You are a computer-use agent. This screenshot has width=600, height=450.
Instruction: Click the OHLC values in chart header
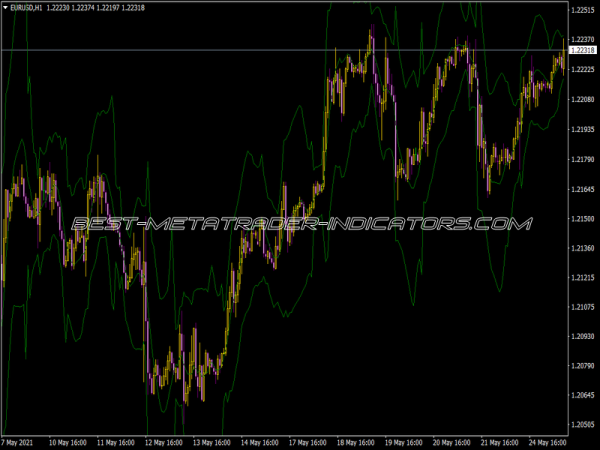(96, 8)
